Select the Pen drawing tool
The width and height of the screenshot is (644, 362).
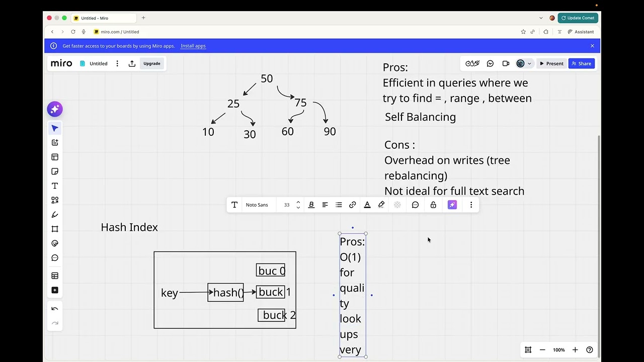[55, 215]
